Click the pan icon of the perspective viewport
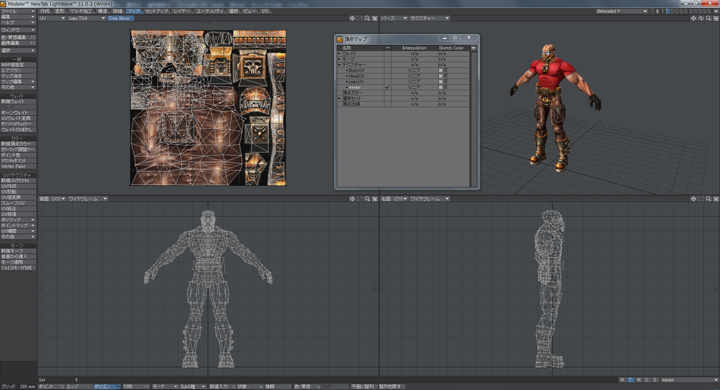The image size is (720, 390). [x=693, y=18]
